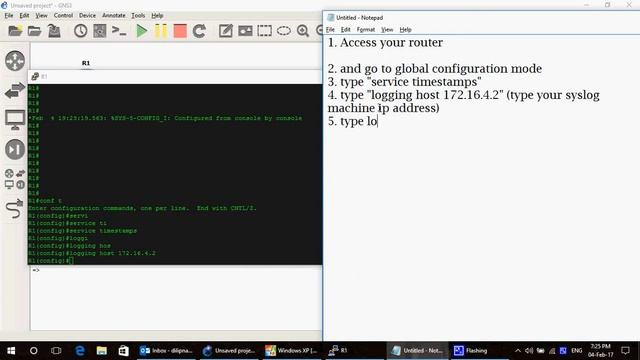Select the draw rectangle tool
This screenshot has width=640, height=360.
coord(264,31)
